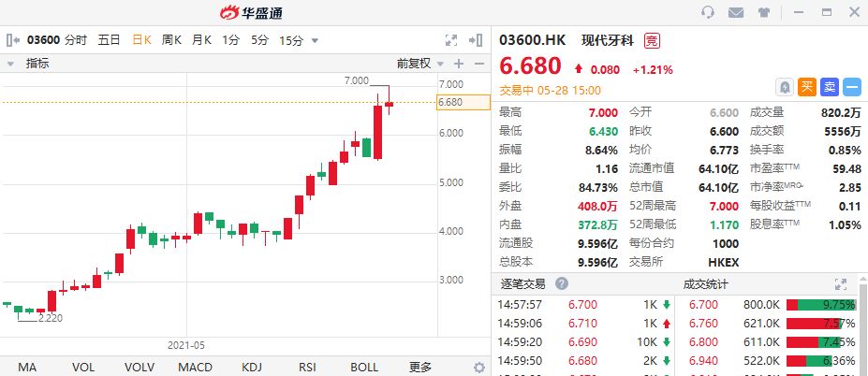This screenshot has height=376, width=868.
Task: Expand the 指标 triangle arrow
Action: (10, 65)
